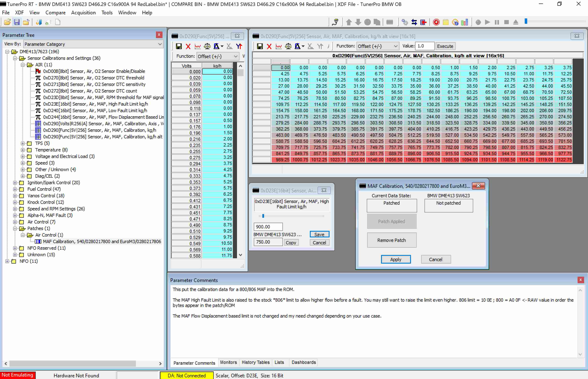
Task: Click the blue swap arrows toolbar icon
Action: pos(414,22)
